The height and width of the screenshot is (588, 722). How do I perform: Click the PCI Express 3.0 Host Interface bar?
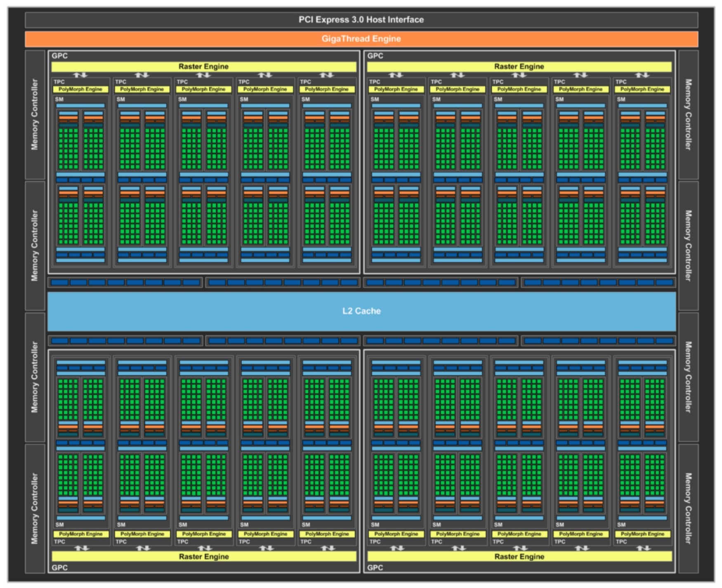[x=361, y=19]
